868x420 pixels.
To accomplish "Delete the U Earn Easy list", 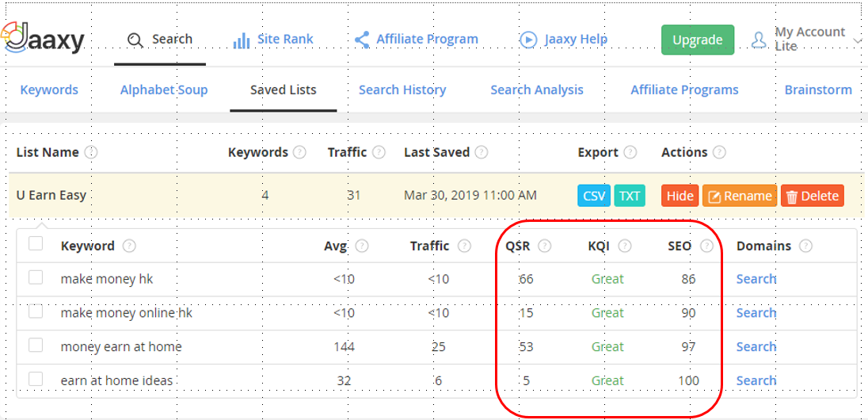I will click(813, 196).
